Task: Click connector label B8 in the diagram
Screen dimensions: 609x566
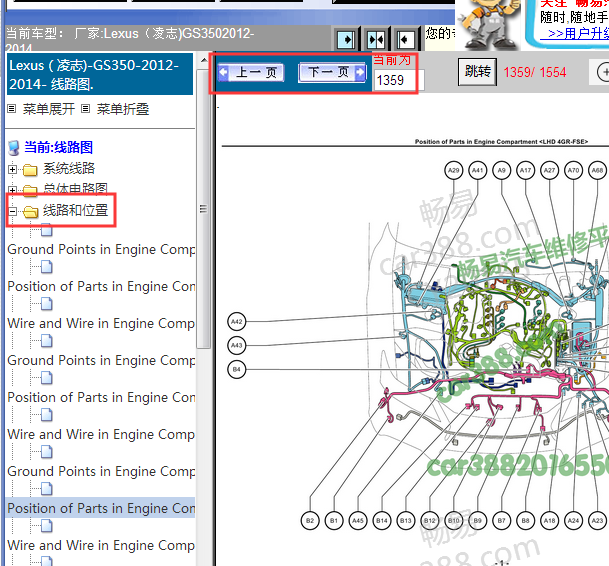Action: [x=525, y=521]
